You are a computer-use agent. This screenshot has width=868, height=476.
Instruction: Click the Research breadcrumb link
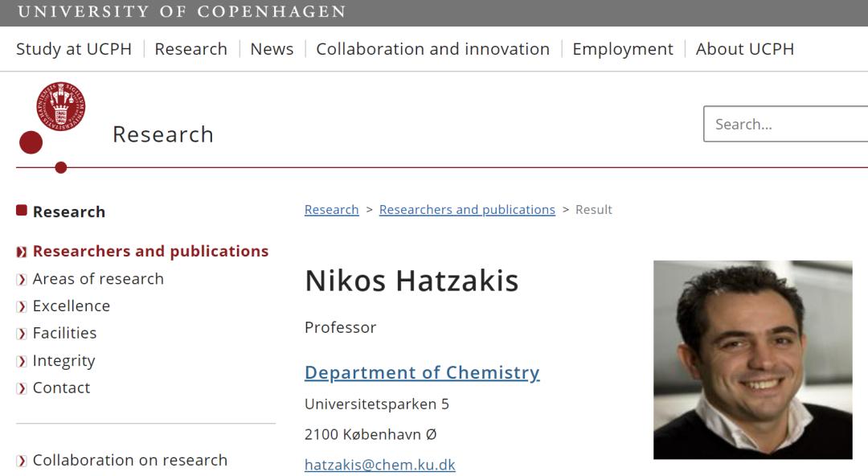331,210
